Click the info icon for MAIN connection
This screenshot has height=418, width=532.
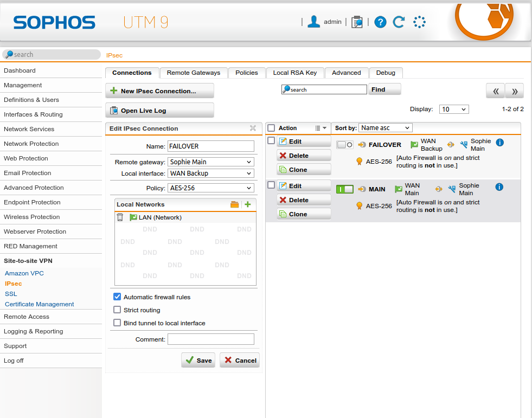tap(499, 187)
